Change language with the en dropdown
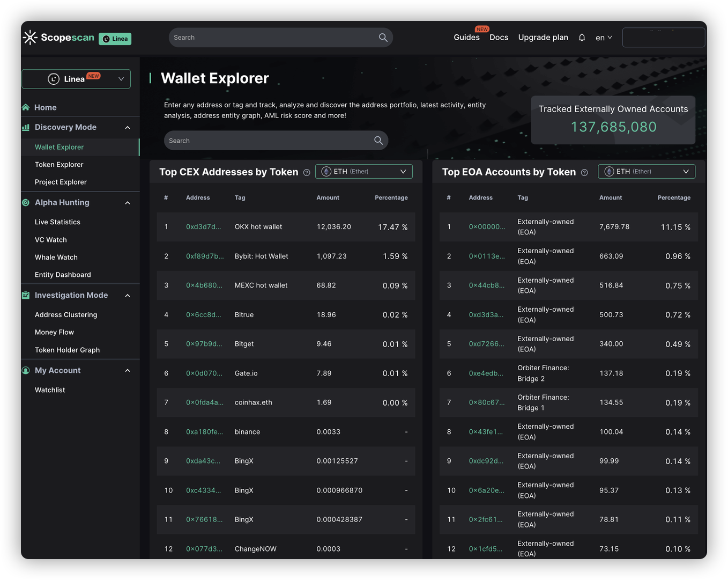 604,38
